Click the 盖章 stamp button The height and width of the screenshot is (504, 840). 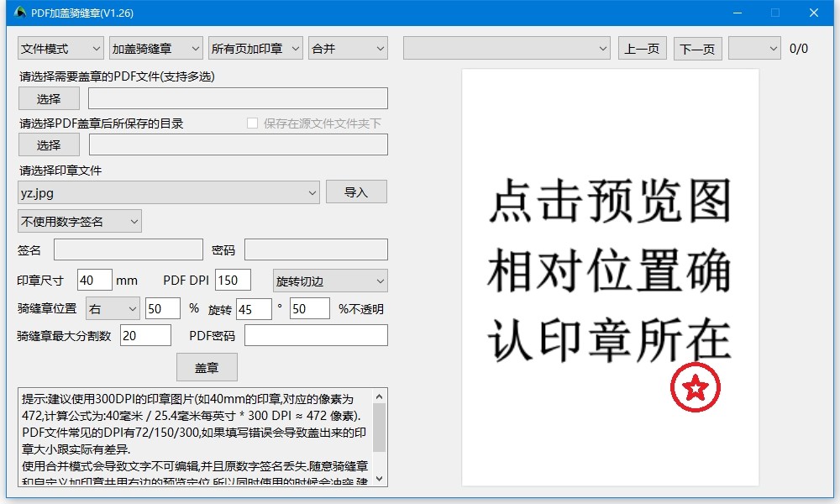(x=207, y=367)
